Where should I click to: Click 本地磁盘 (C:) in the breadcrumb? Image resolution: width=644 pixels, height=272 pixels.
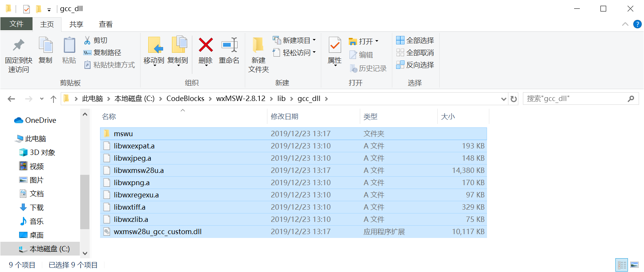pyautogui.click(x=134, y=99)
